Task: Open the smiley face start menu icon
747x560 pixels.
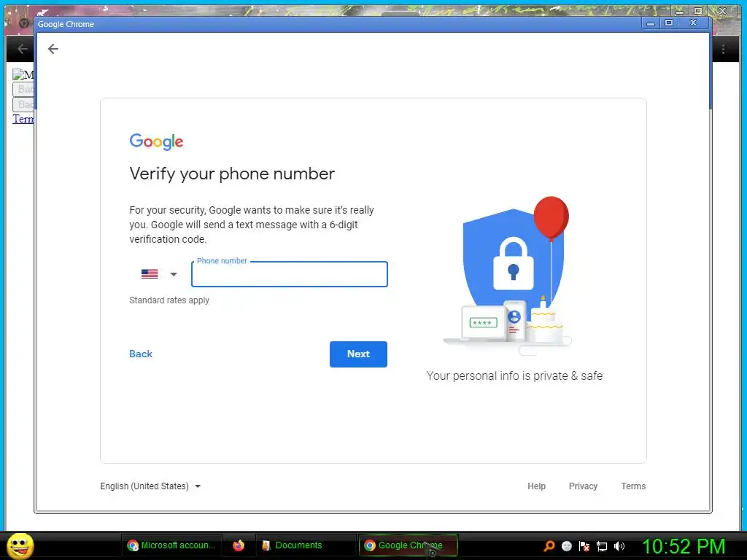Action: 20,545
